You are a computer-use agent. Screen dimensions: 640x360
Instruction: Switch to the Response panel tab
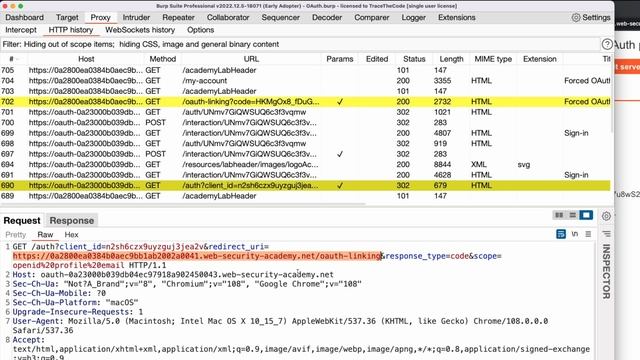click(71, 221)
